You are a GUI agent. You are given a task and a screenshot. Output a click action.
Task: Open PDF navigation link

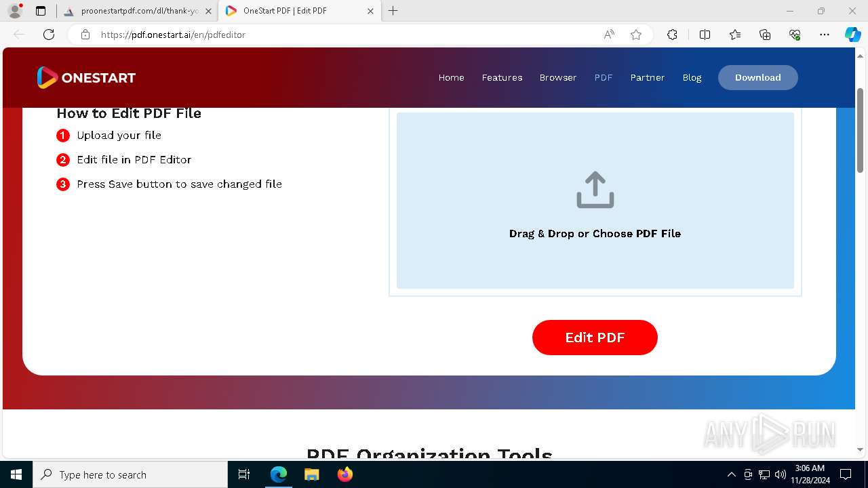click(x=604, y=78)
